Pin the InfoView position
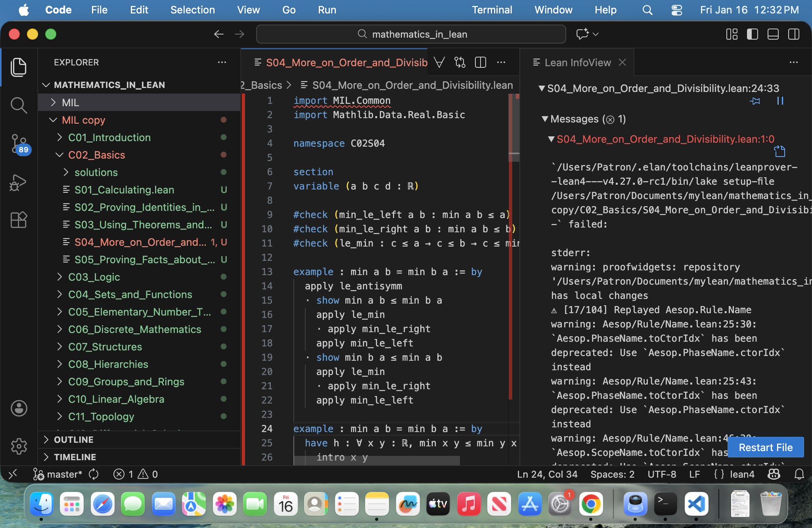 pyautogui.click(x=755, y=101)
